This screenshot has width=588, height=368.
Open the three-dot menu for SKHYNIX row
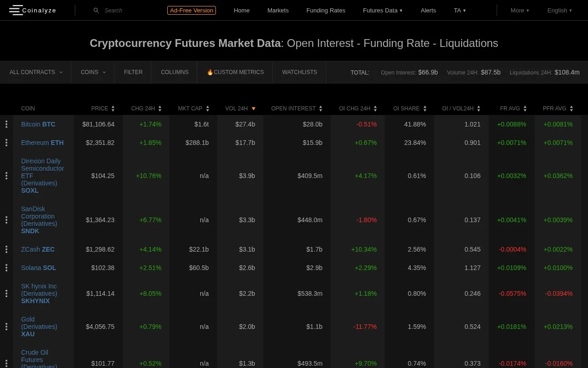pyautogui.click(x=6, y=293)
